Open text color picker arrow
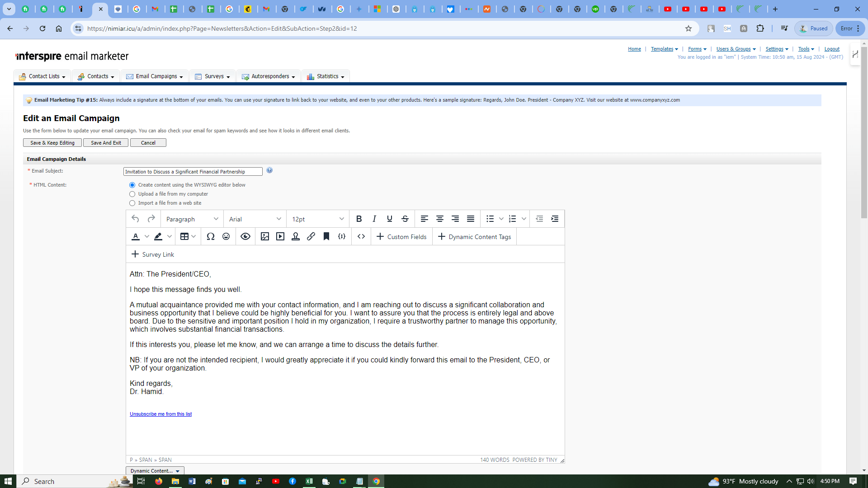868x488 pixels. 147,236
